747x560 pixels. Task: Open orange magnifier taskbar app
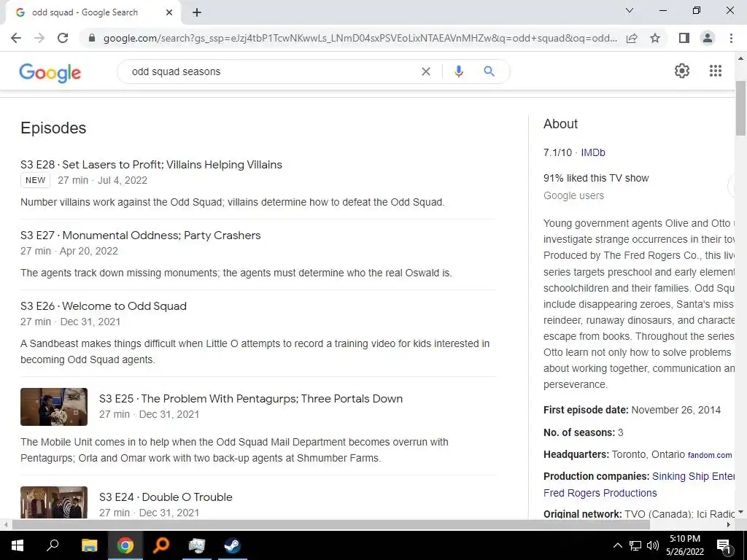pos(161,545)
